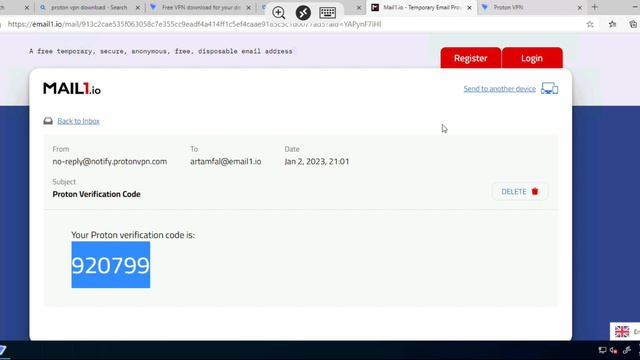Click Send to another device link
Viewport: 640px width, 360px height.
click(500, 89)
